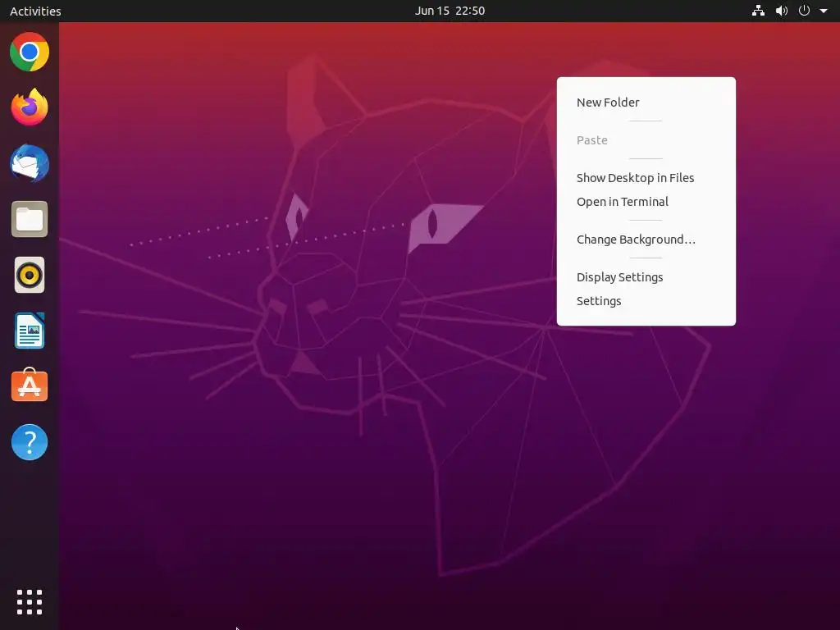This screenshot has width=840, height=630.
Task: Choose Settings in the context menu
Action: click(646, 301)
